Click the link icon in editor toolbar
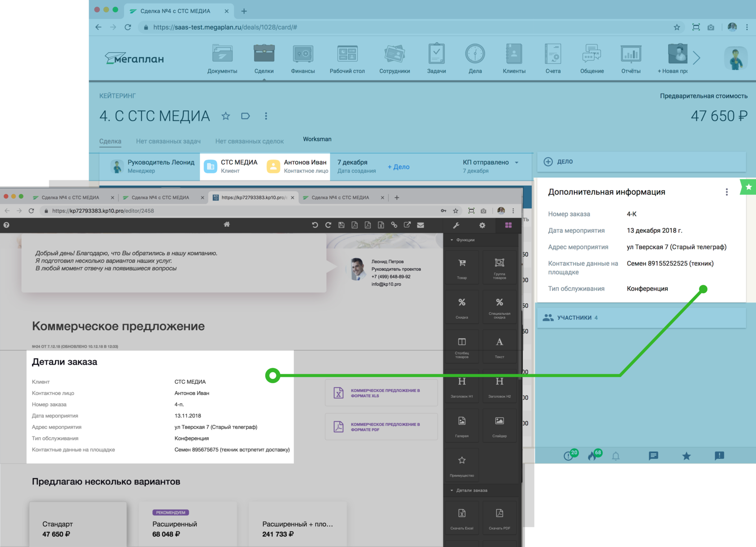This screenshot has width=756, height=547. click(x=394, y=225)
